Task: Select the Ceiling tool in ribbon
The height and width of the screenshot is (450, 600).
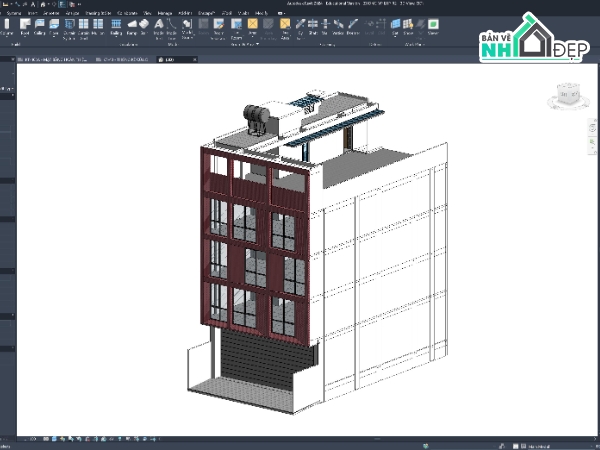Action: click(x=39, y=27)
